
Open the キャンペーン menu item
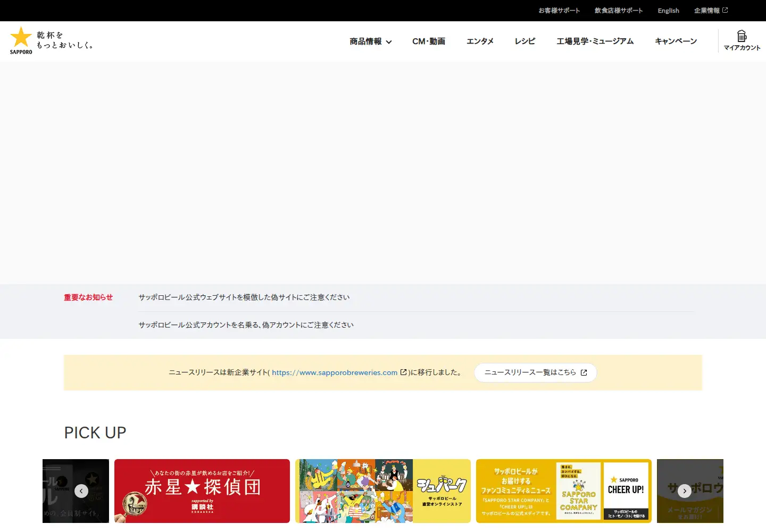pyautogui.click(x=676, y=41)
